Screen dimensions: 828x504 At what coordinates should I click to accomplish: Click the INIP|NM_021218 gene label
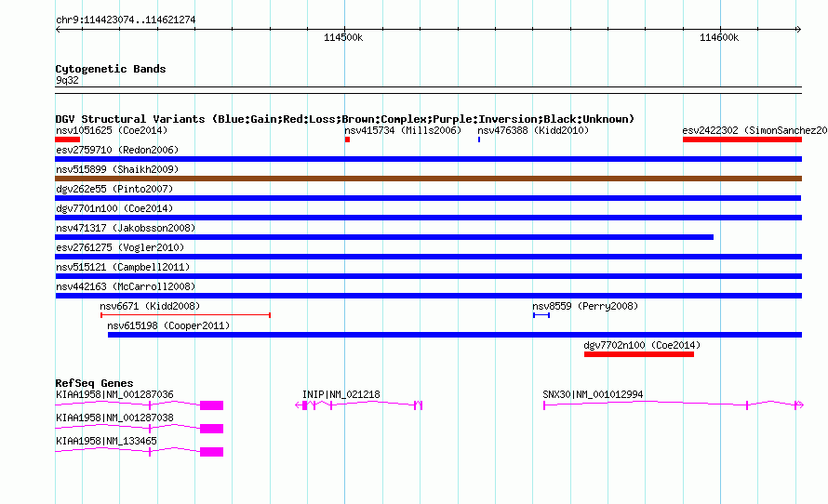point(341,394)
